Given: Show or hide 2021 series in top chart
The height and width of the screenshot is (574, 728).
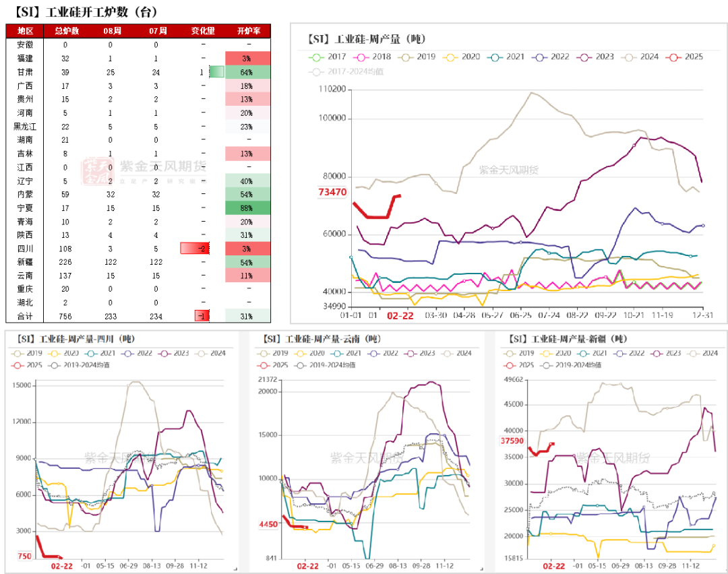Looking at the screenshot, I should tap(495, 57).
